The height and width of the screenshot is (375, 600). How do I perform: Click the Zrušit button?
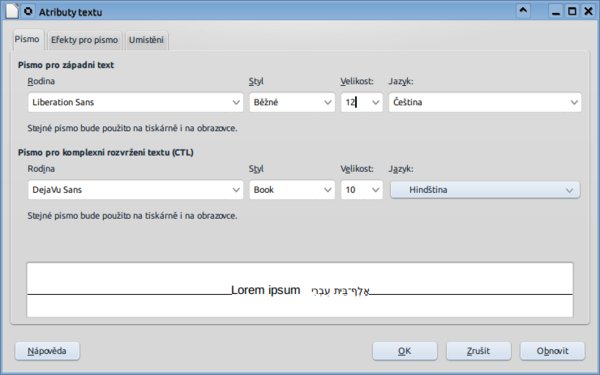coord(478,351)
